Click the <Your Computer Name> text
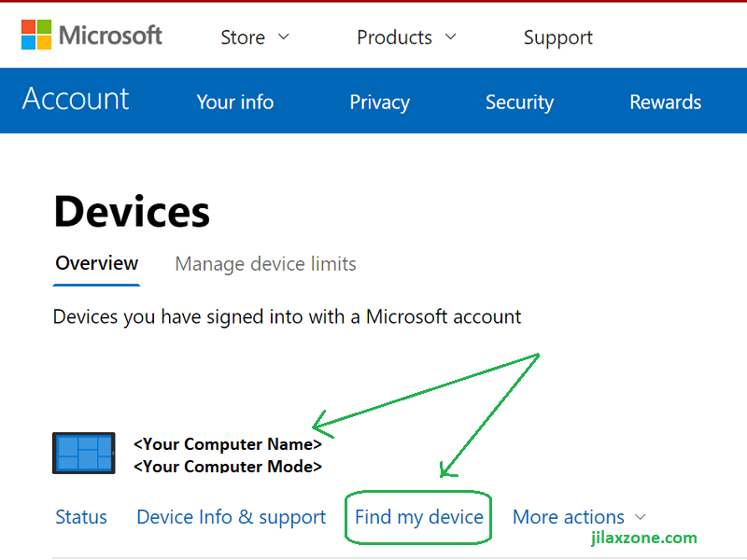The height and width of the screenshot is (560, 747). coord(228,444)
